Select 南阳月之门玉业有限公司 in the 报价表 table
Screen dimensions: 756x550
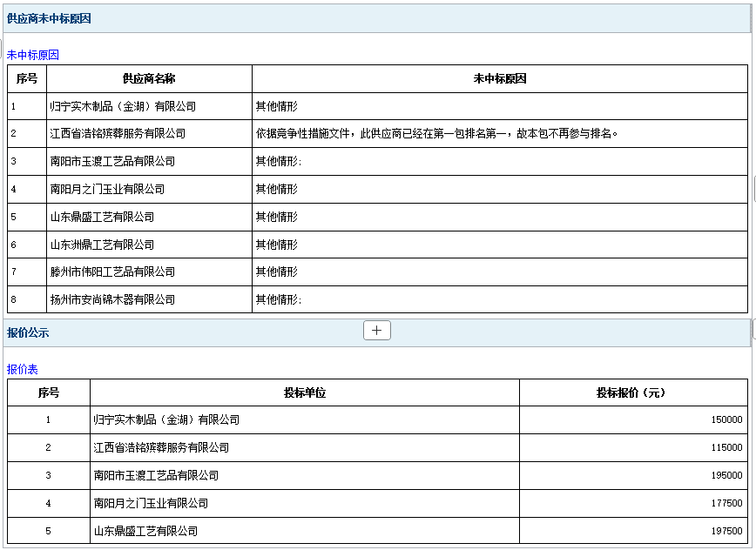tap(151, 504)
